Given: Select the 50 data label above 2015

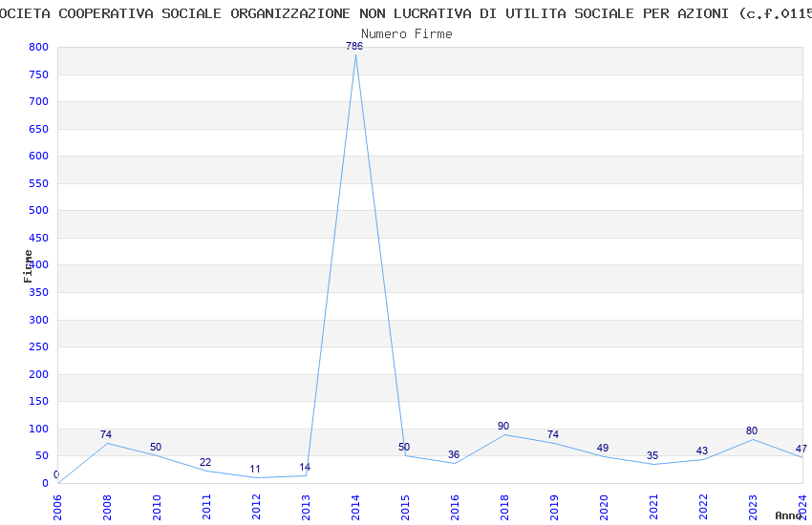Looking at the screenshot, I should pos(404,447).
